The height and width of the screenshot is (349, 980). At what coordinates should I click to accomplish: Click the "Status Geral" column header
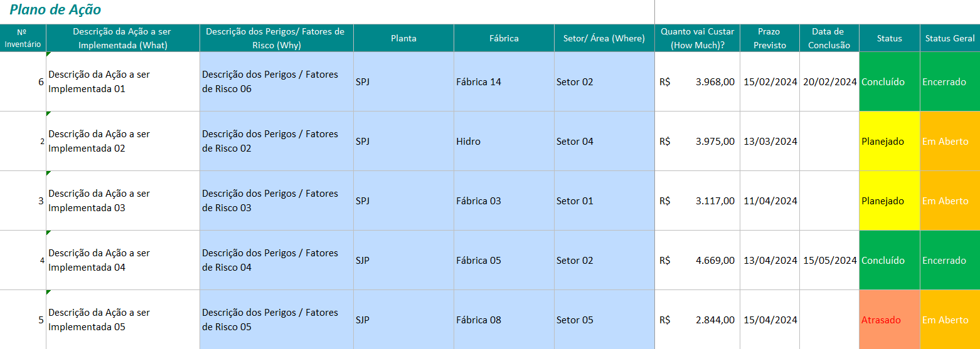(x=950, y=38)
